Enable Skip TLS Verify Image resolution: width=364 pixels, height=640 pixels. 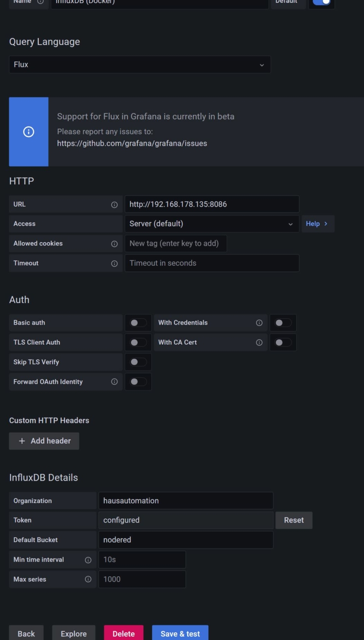pyautogui.click(x=138, y=361)
